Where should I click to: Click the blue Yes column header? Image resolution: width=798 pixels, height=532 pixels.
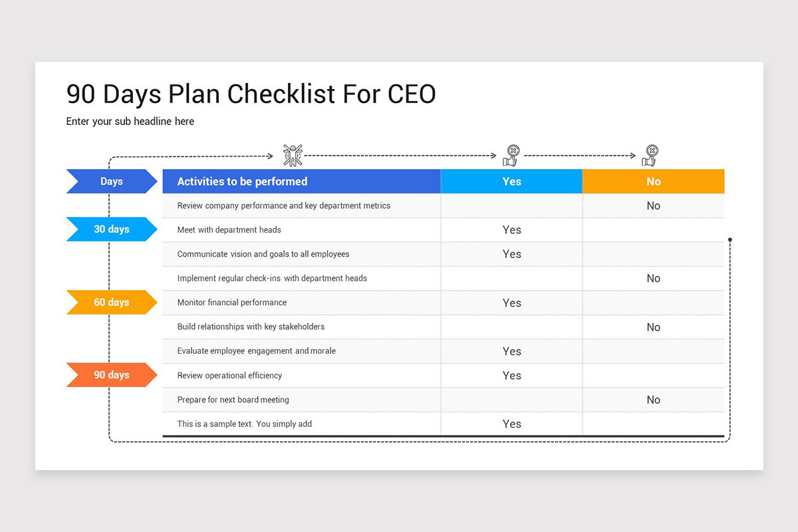[511, 182]
